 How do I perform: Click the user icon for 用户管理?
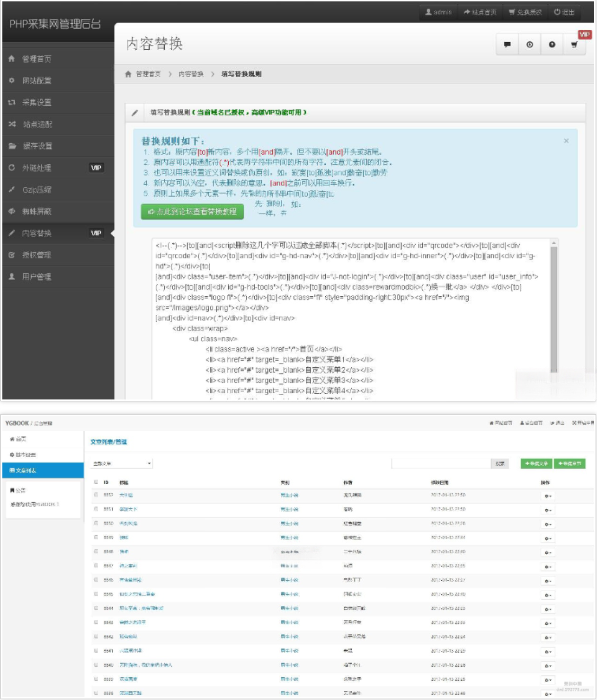[x=12, y=276]
